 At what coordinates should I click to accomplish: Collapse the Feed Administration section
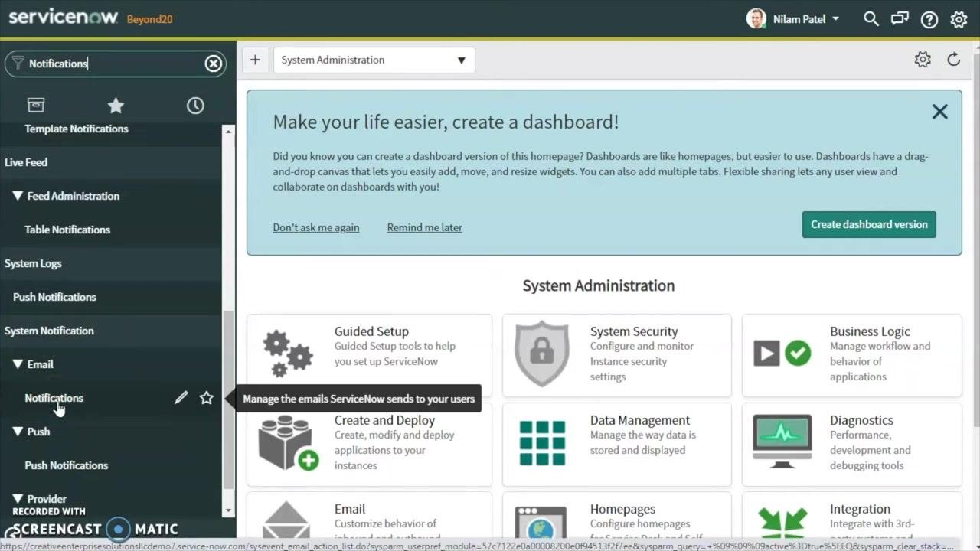click(18, 196)
